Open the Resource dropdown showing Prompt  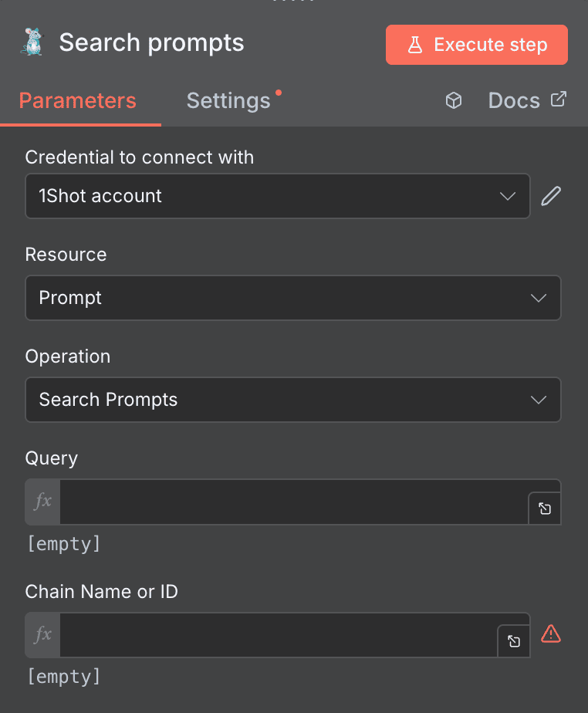point(293,298)
